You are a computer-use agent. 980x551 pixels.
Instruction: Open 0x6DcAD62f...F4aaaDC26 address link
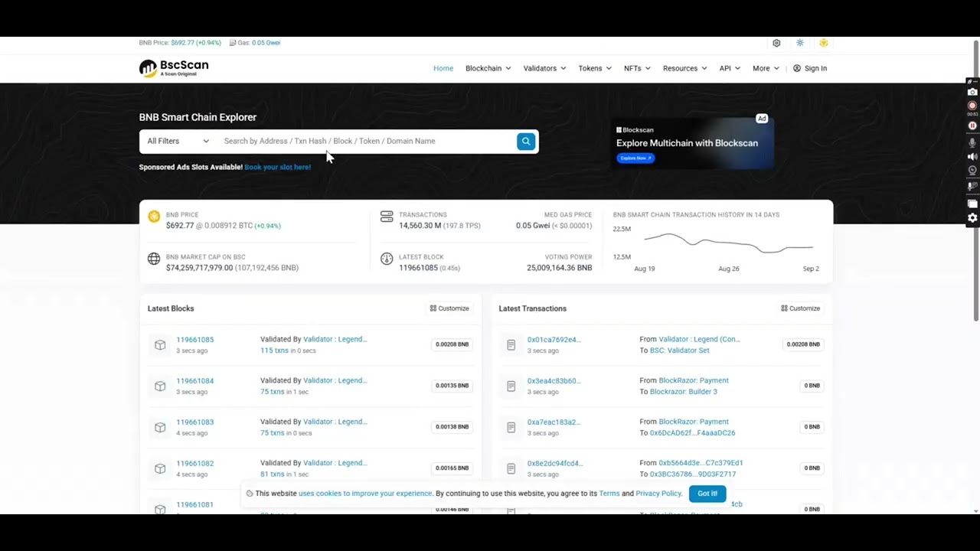point(692,433)
